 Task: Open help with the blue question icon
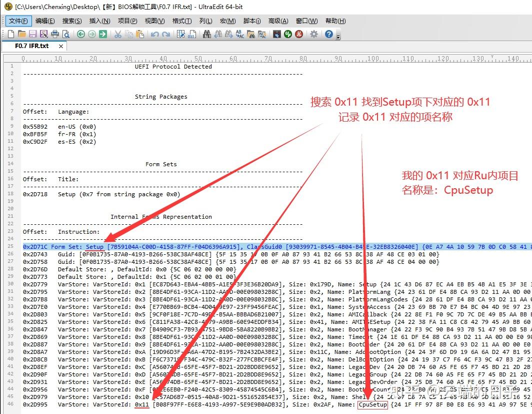(x=329, y=34)
